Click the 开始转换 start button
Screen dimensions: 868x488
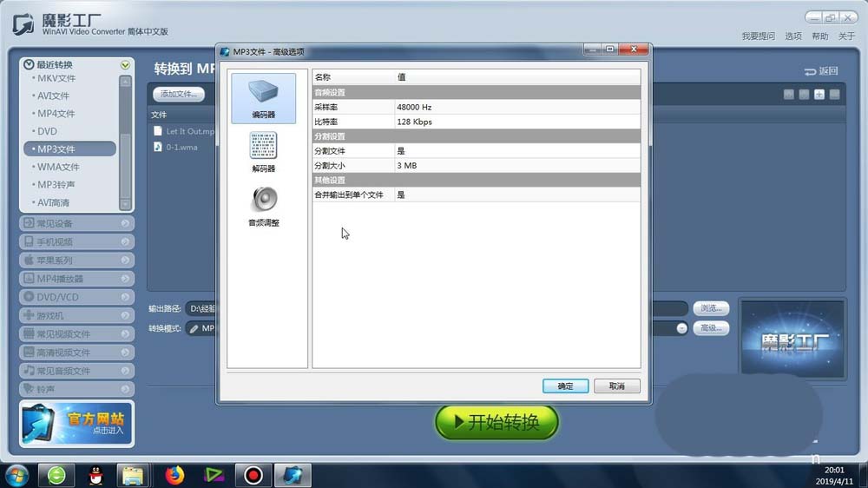pos(496,423)
